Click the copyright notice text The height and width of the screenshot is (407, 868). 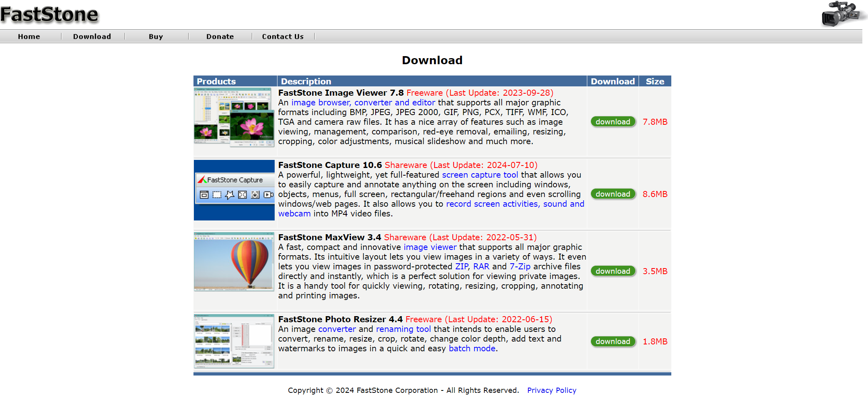point(404,390)
